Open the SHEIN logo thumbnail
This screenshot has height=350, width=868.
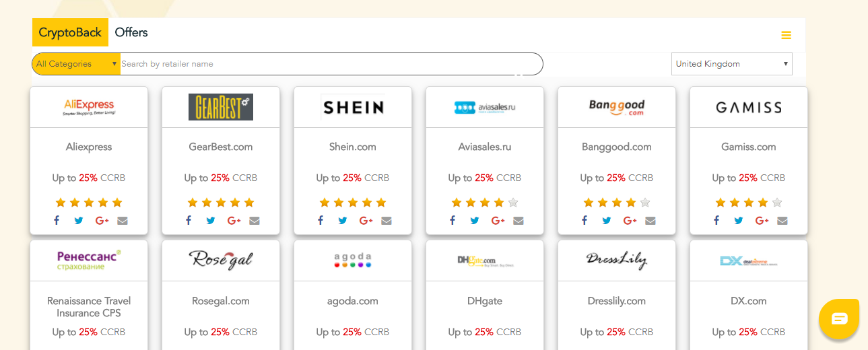353,107
